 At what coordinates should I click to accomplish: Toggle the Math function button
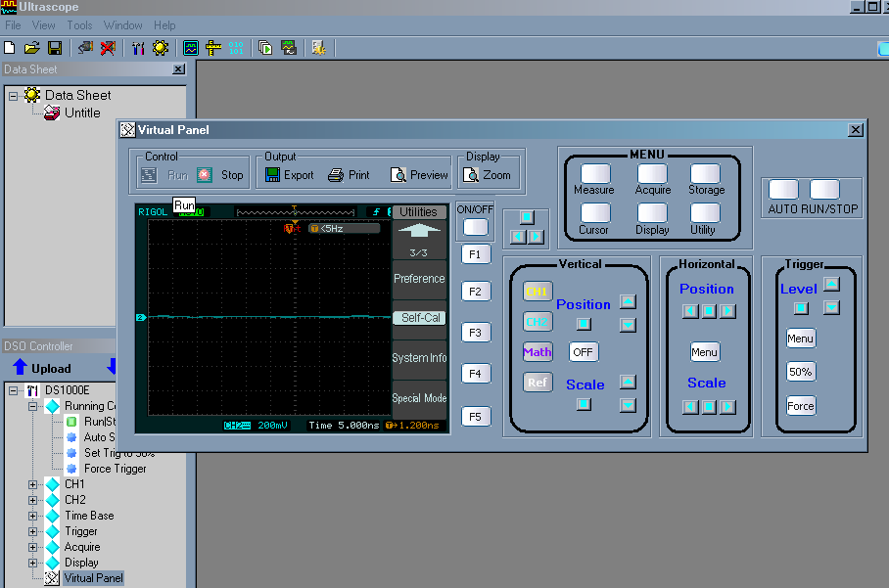click(x=537, y=352)
